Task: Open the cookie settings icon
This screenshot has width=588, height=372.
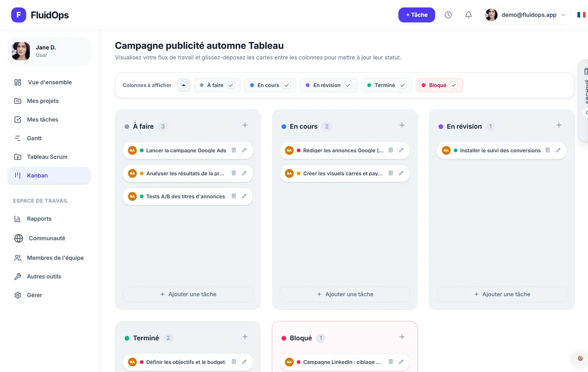Action: 580,358
